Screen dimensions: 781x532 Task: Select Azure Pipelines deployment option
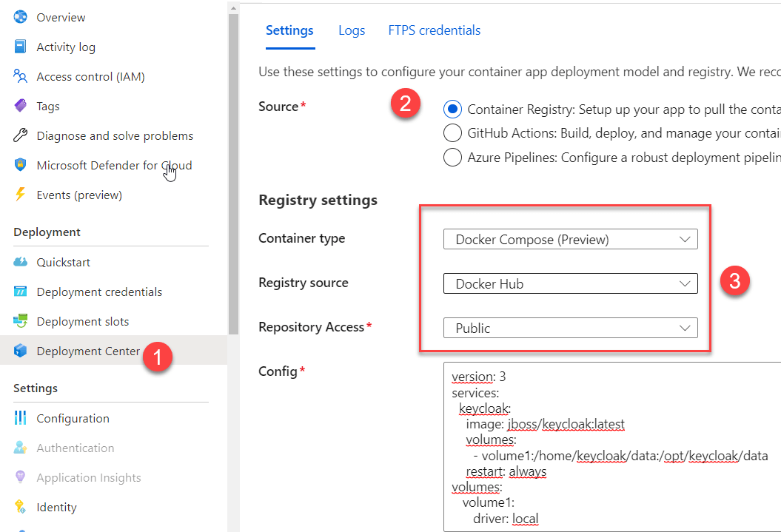click(x=452, y=157)
